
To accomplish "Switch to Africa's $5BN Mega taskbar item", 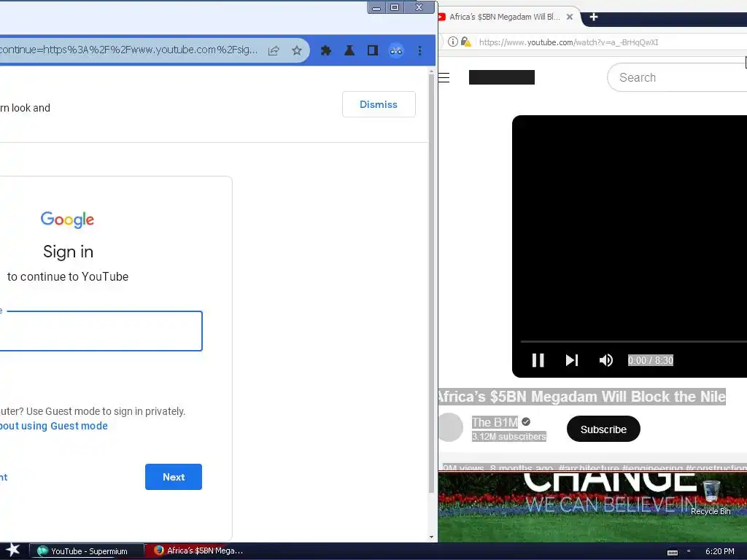I will pos(199,551).
